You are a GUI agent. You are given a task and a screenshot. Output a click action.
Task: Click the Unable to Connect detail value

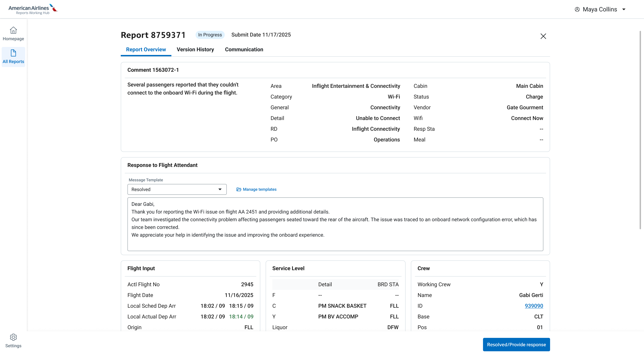(x=378, y=118)
